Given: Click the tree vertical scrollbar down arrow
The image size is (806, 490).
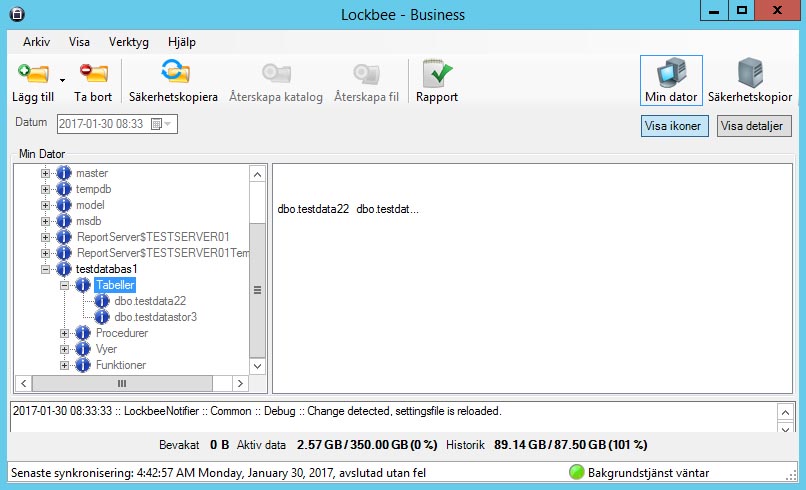Looking at the screenshot, I should [x=258, y=366].
